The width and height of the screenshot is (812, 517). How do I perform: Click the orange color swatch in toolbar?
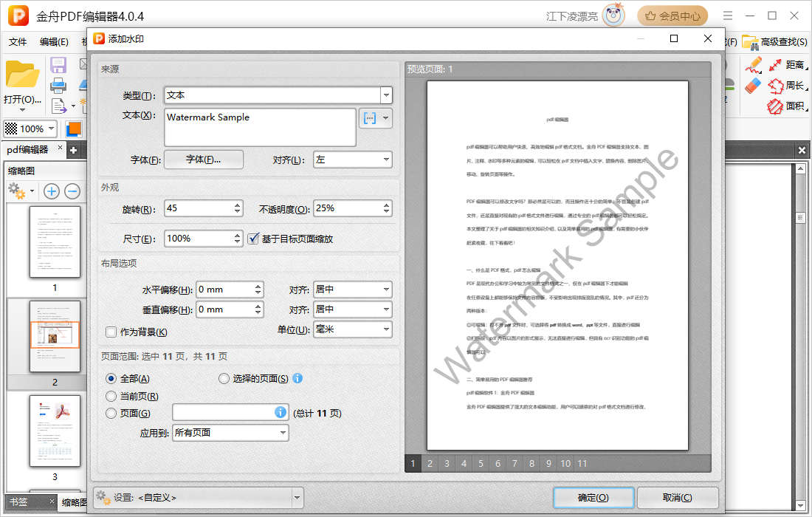74,129
